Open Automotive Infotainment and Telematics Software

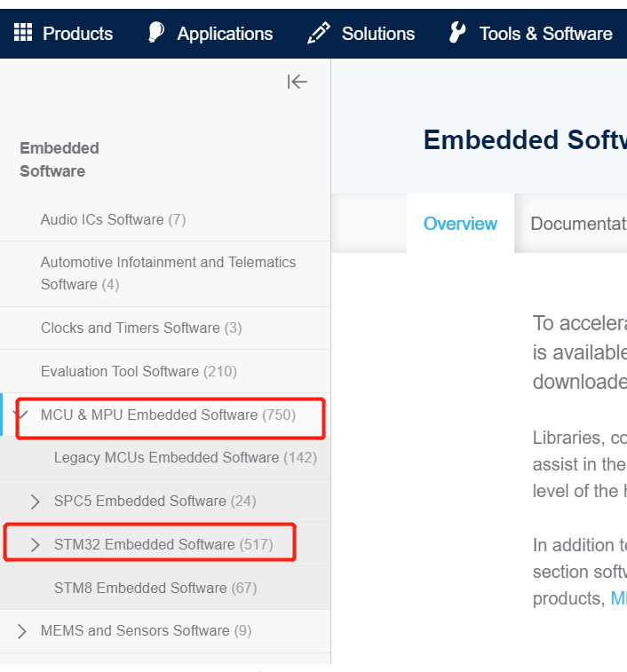(168, 273)
